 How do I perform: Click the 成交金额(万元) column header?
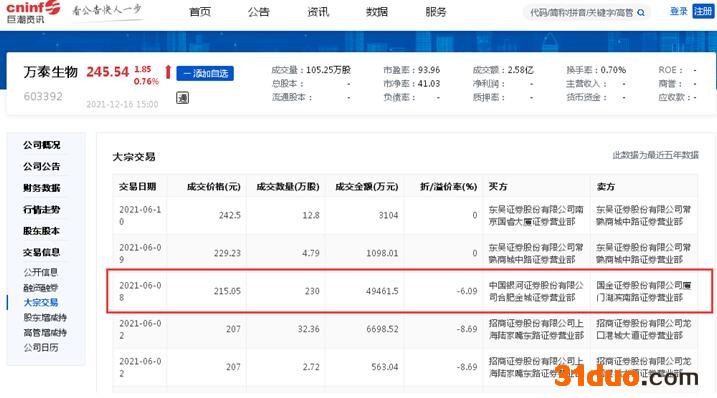pyautogui.click(x=367, y=187)
